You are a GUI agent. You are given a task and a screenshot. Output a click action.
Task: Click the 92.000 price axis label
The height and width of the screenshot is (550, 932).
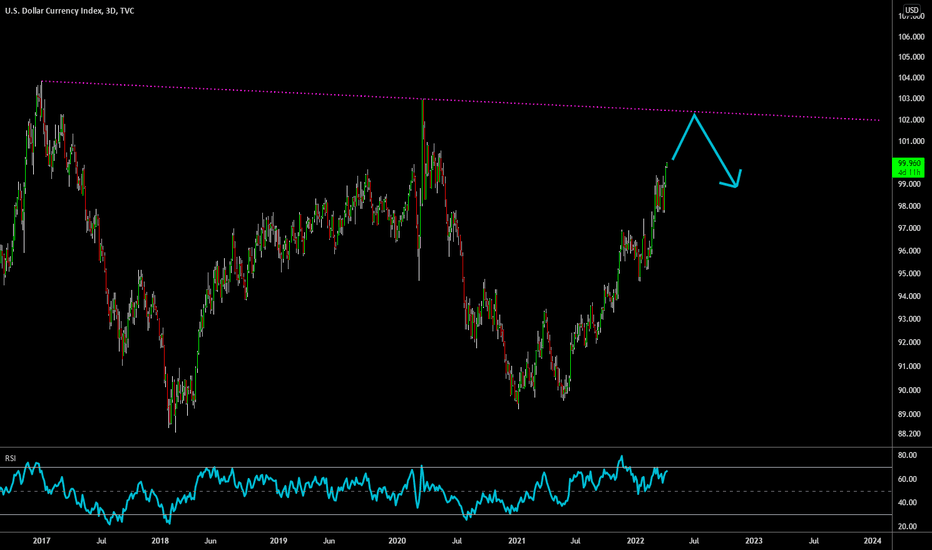coord(911,342)
